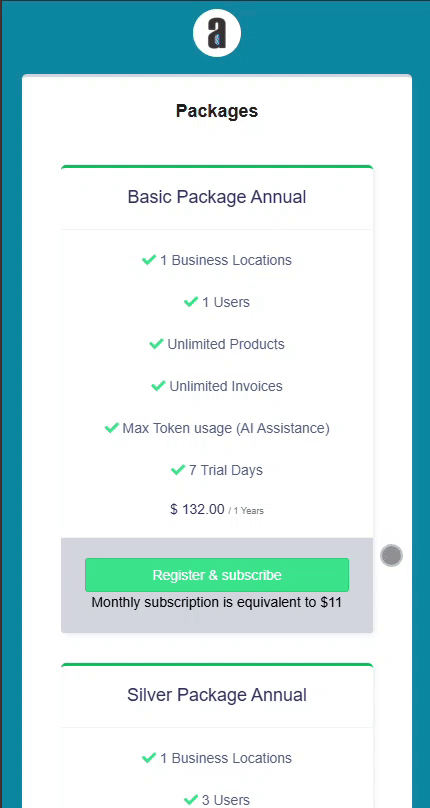430x808 pixels.
Task: Click the checkmark next to 7 Trial Days
Action: click(178, 470)
